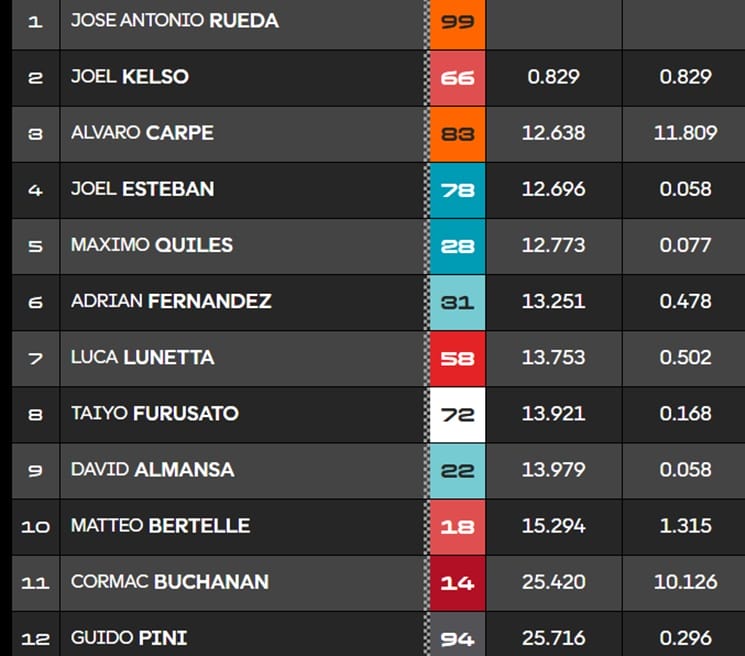The height and width of the screenshot is (656, 745).
Task: Click the 13.251 gap time
Action: [553, 301]
